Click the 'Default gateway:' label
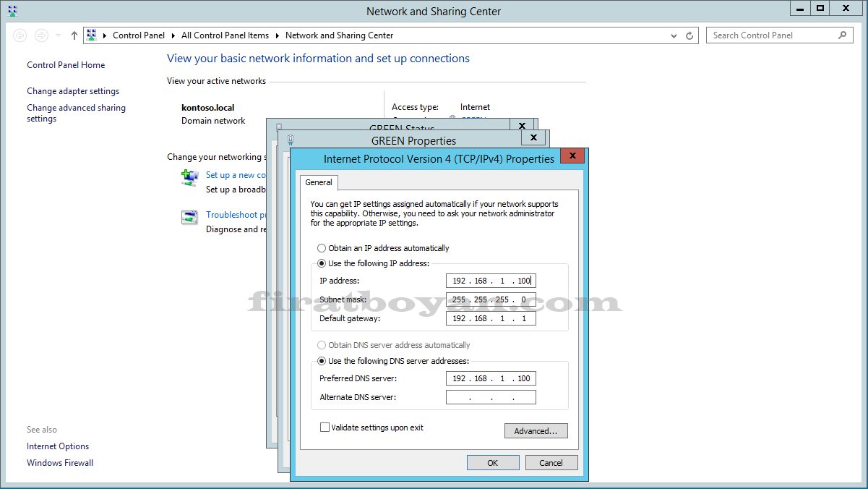This screenshot has height=489, width=868. point(350,319)
